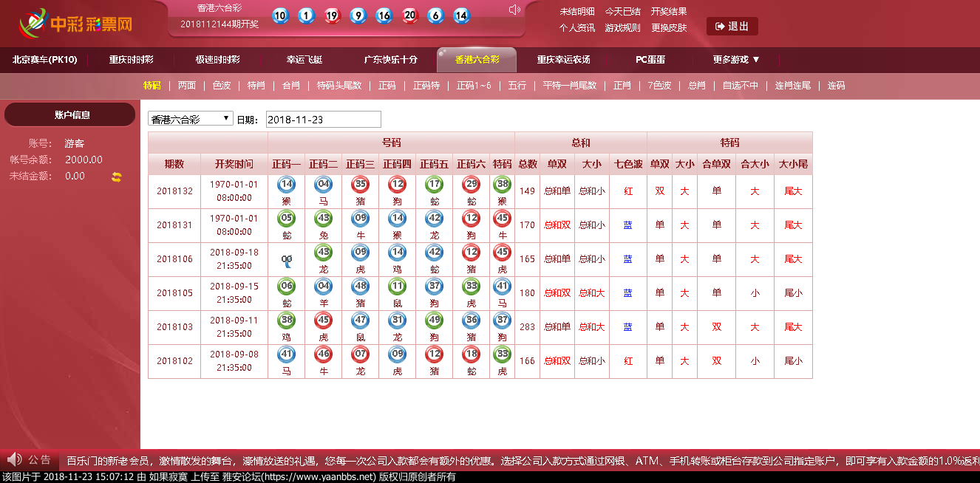The width and height of the screenshot is (980, 483).
Task: Open the 未结明细 link
Action: pyautogui.click(x=577, y=12)
